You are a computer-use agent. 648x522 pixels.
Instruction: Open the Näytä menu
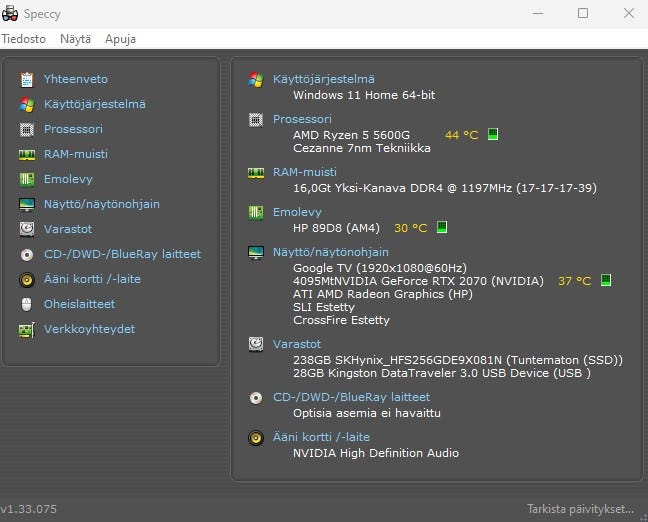pos(75,39)
